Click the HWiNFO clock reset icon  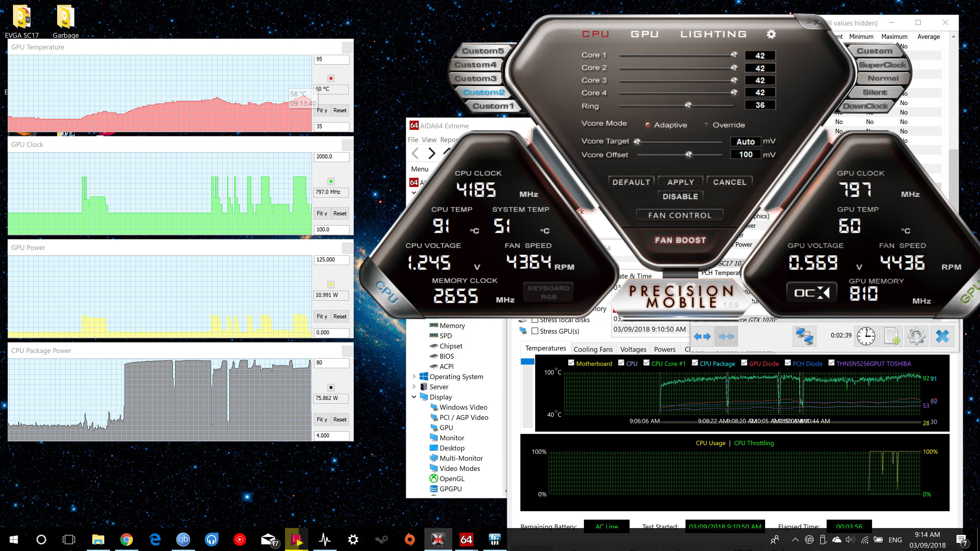[x=866, y=336]
